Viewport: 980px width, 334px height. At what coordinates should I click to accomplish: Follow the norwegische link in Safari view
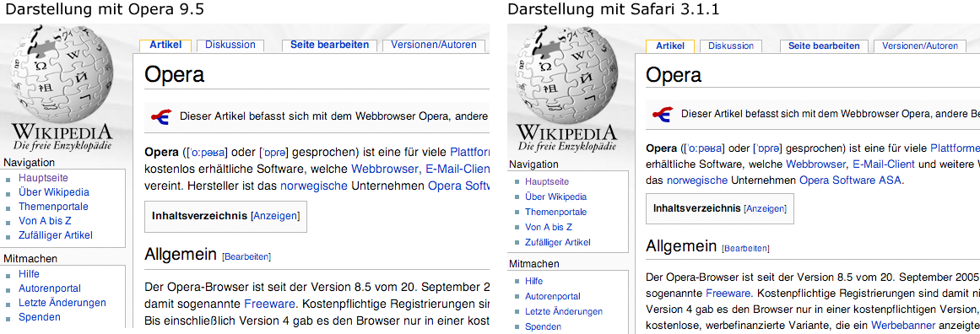697,180
